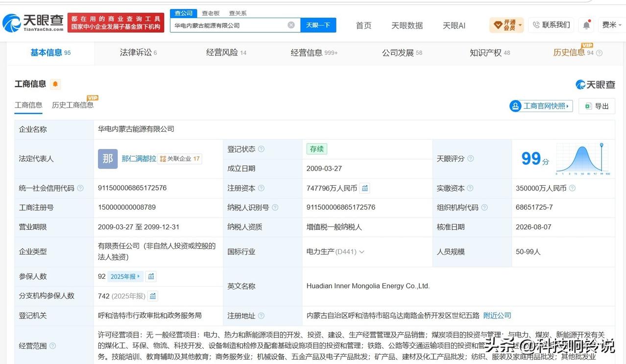Screen dimensions: 626x364
Task: Switch to the 经营风险 tab
Action: tap(226, 53)
